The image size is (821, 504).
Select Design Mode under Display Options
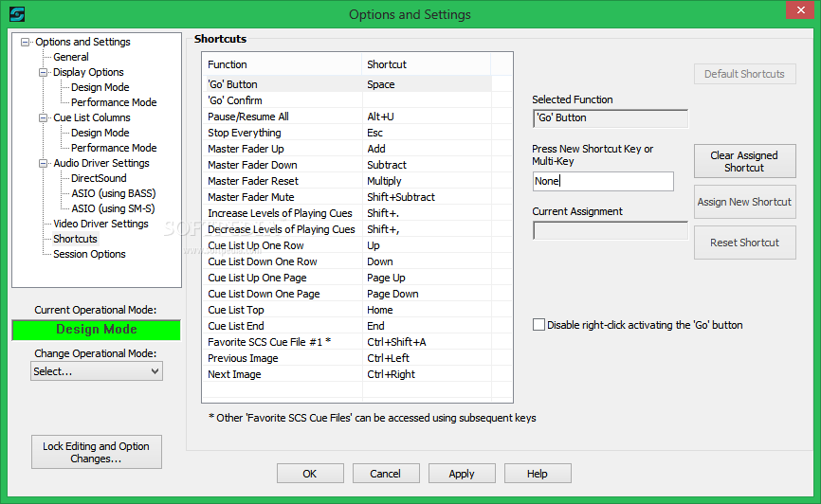click(100, 87)
